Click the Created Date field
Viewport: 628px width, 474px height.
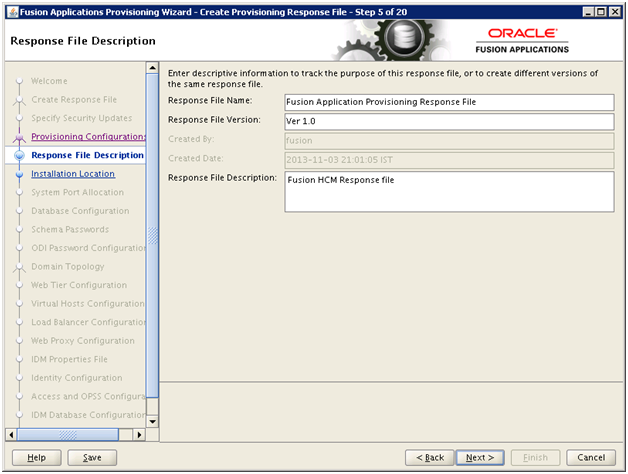449,160
